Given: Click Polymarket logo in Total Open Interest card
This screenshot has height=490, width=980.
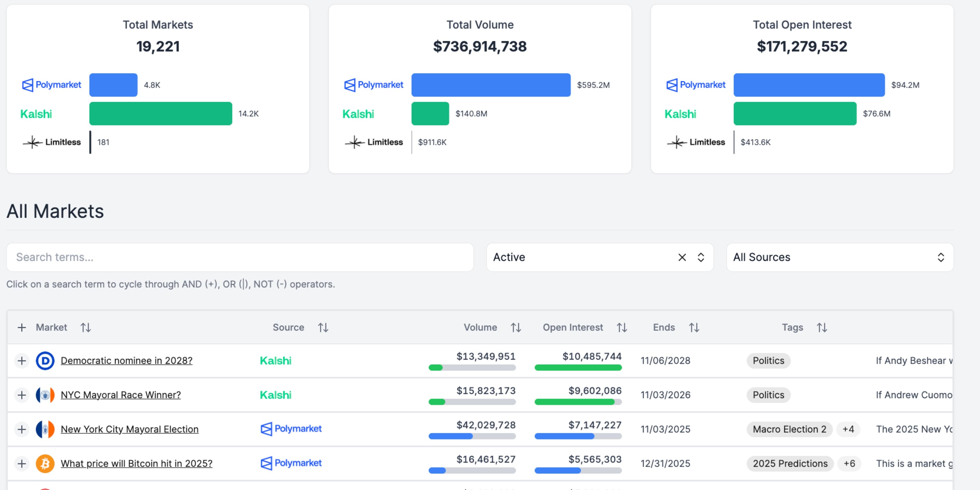Looking at the screenshot, I should pyautogui.click(x=696, y=85).
